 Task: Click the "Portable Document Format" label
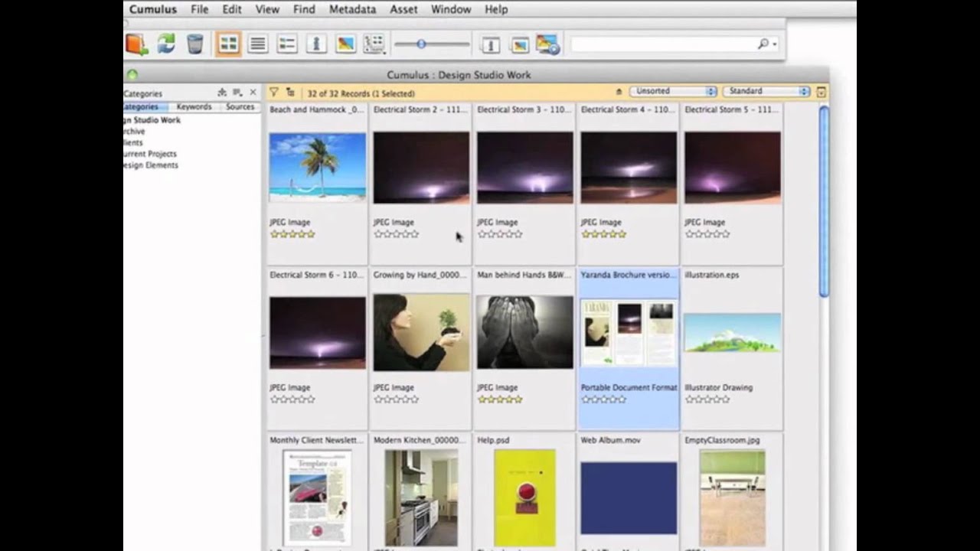point(629,387)
